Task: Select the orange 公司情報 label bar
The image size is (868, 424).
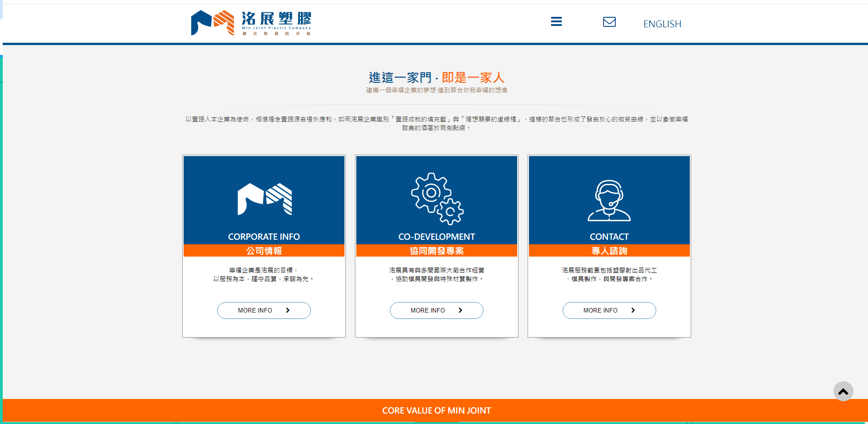Action: click(x=264, y=251)
